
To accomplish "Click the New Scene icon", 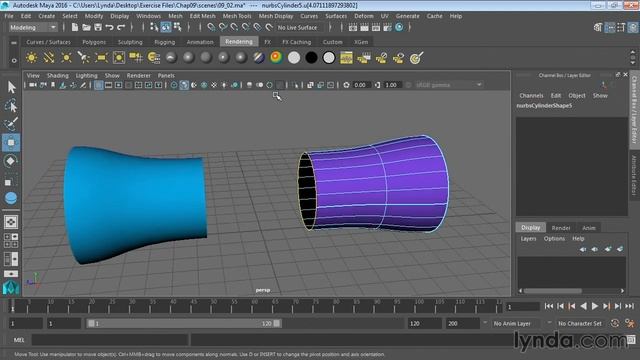I will coord(75,27).
